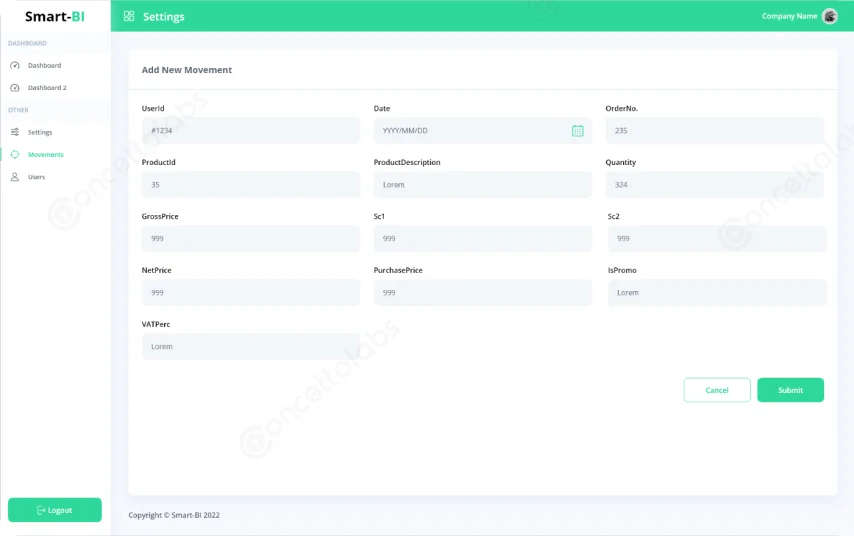Click the UserId field label
The height and width of the screenshot is (536, 854).
tap(152, 108)
